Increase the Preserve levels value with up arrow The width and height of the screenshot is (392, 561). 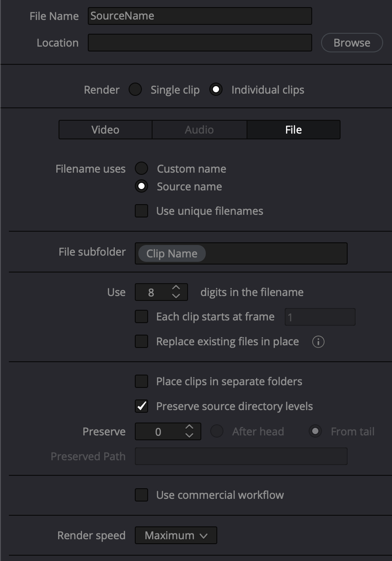(189, 427)
